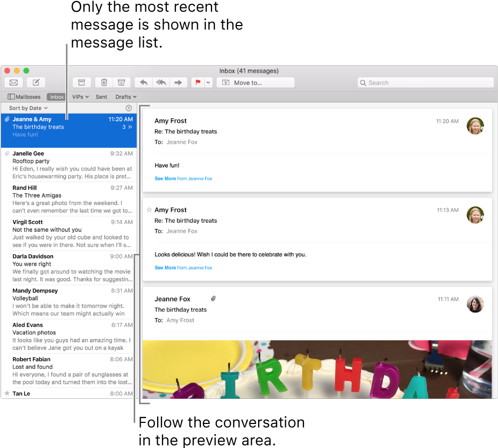Open Janelle Gee's Rooftop party message

point(69,165)
